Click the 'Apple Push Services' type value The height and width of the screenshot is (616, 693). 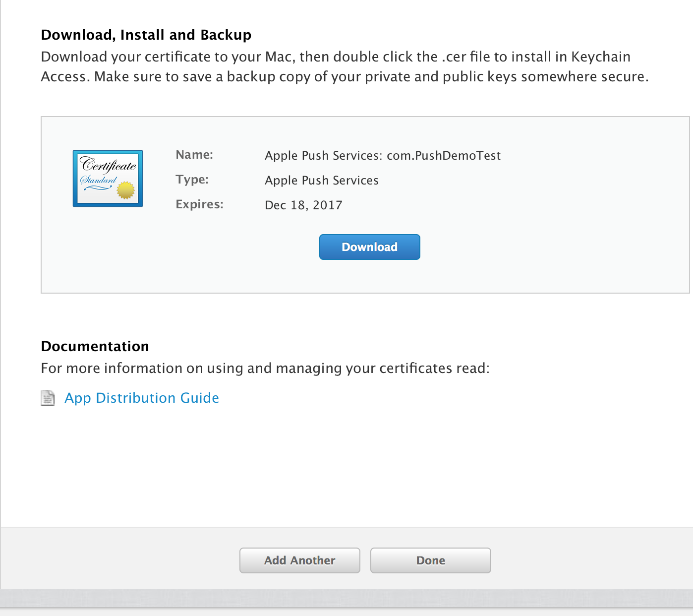click(x=321, y=181)
